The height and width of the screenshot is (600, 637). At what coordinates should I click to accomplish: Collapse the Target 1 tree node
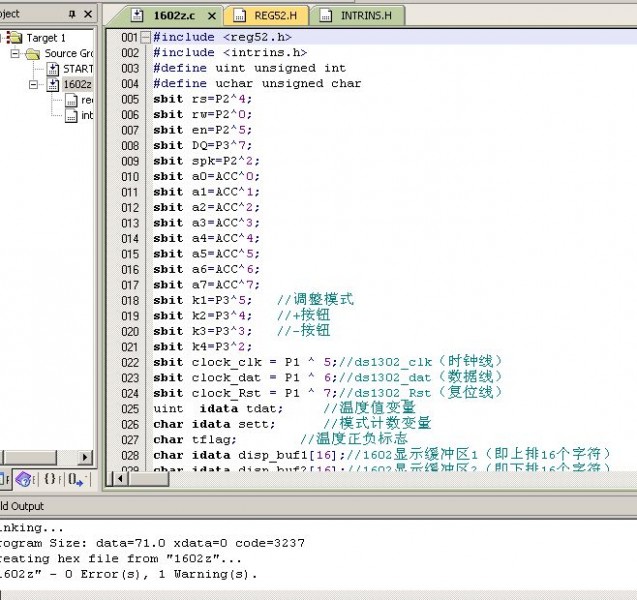[3, 38]
